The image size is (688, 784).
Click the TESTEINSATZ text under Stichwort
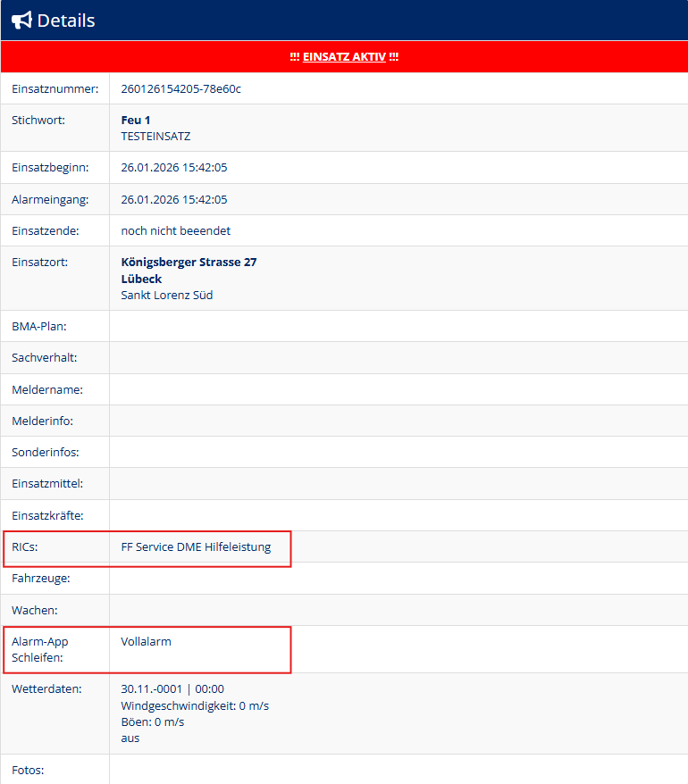(x=155, y=137)
